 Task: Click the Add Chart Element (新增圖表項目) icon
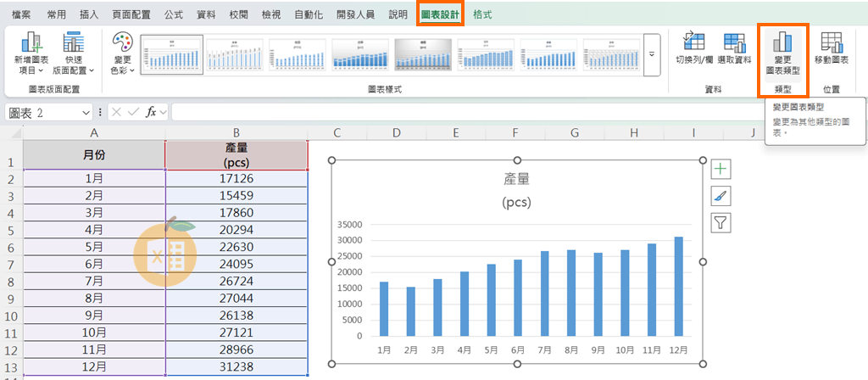(x=31, y=44)
